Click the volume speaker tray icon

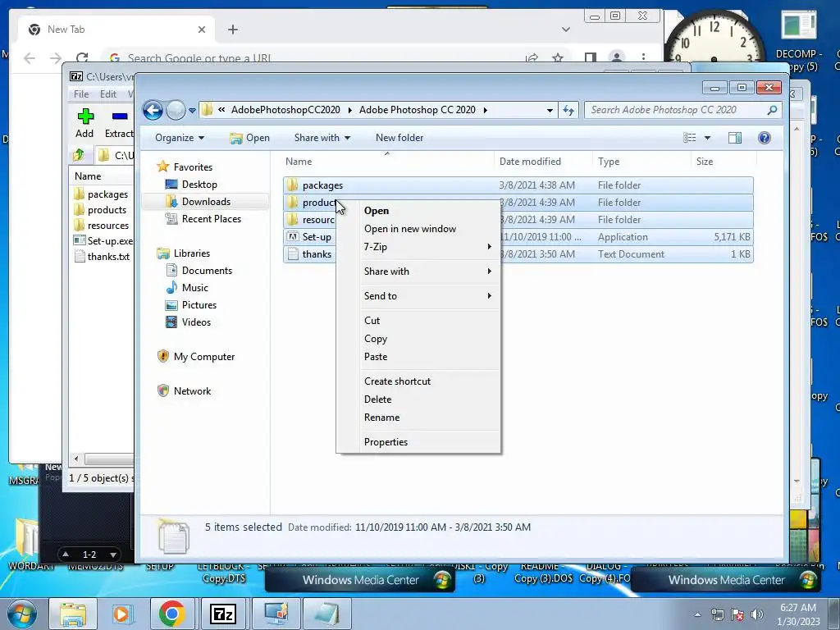pyautogui.click(x=757, y=614)
